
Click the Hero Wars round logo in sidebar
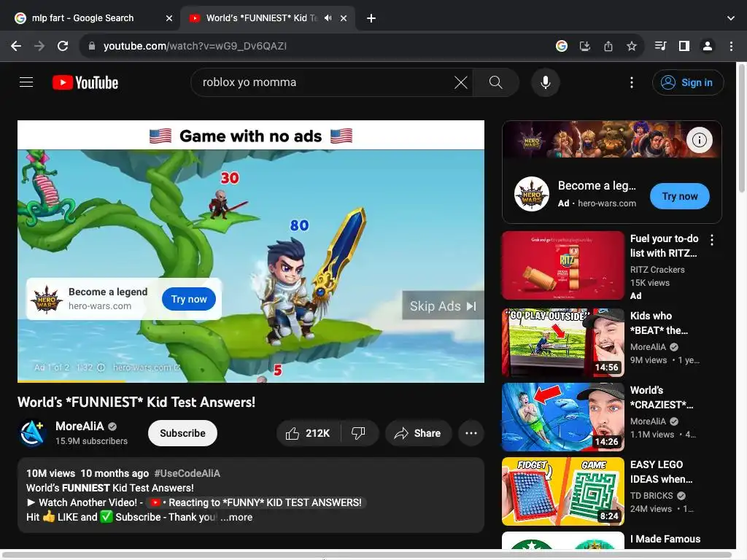pos(532,194)
